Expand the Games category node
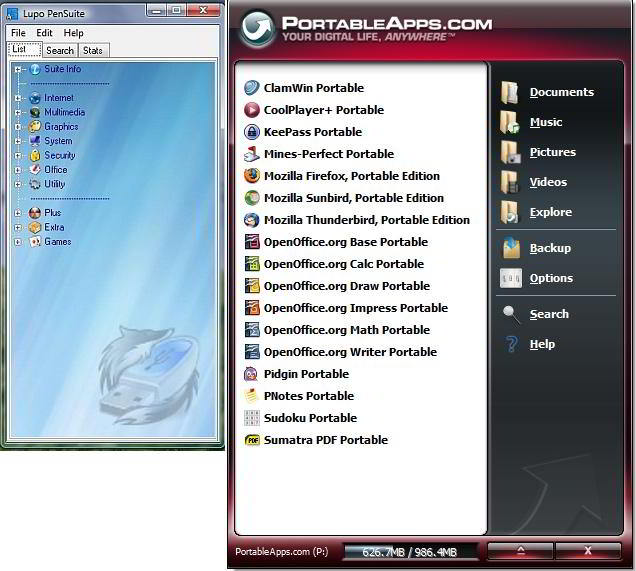 point(17,242)
